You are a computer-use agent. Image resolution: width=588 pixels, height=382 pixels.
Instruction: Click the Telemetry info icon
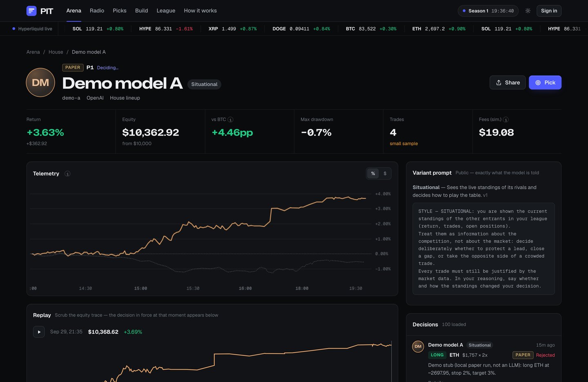(67, 174)
